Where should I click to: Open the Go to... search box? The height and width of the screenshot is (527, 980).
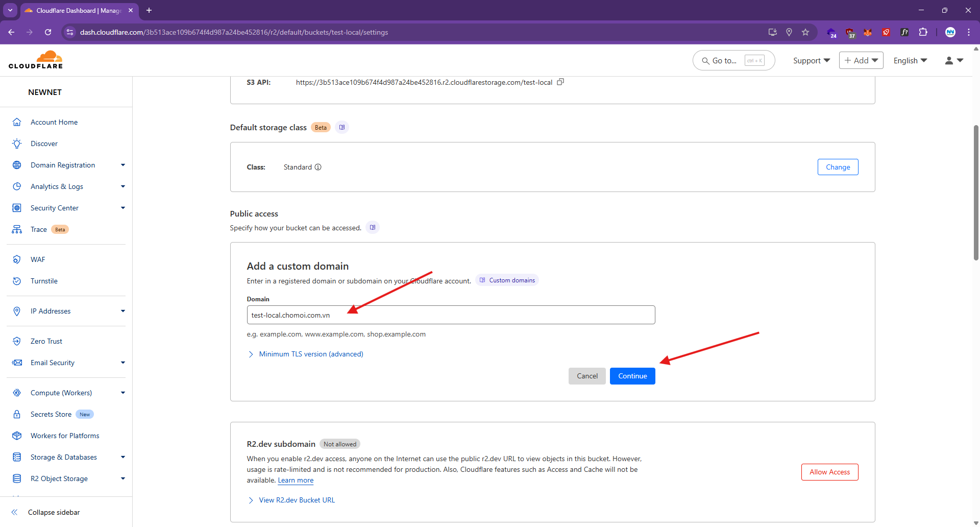[x=733, y=60]
